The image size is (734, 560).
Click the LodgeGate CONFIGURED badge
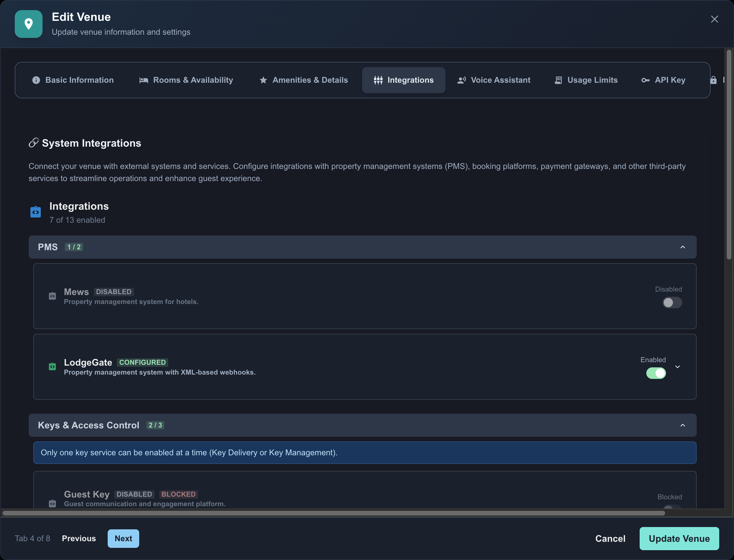pos(142,363)
